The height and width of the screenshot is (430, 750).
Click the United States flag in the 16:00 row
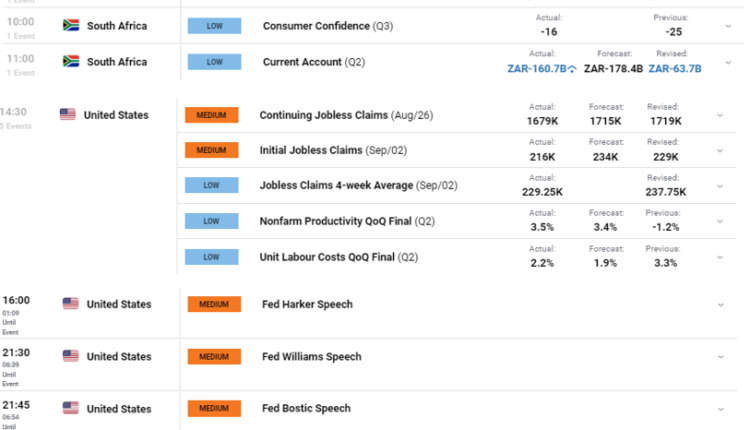pyautogui.click(x=71, y=304)
